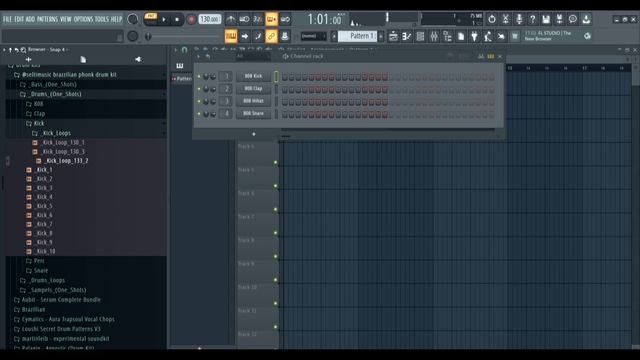Toggle the countdown before recording icon
The height and width of the screenshot is (360, 640).
pyautogui.click(x=258, y=19)
